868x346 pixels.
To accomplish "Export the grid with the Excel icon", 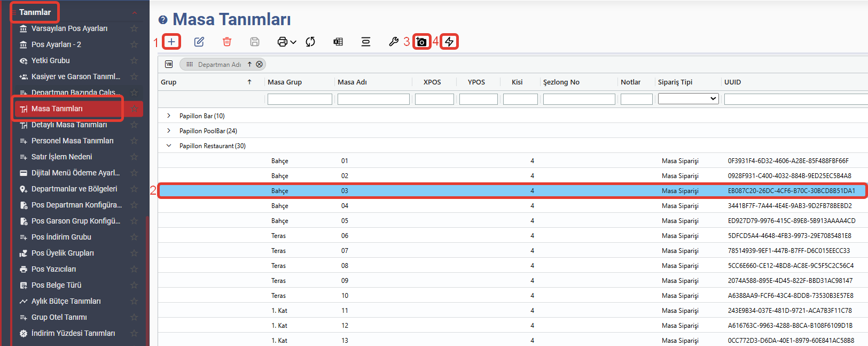I will (338, 42).
